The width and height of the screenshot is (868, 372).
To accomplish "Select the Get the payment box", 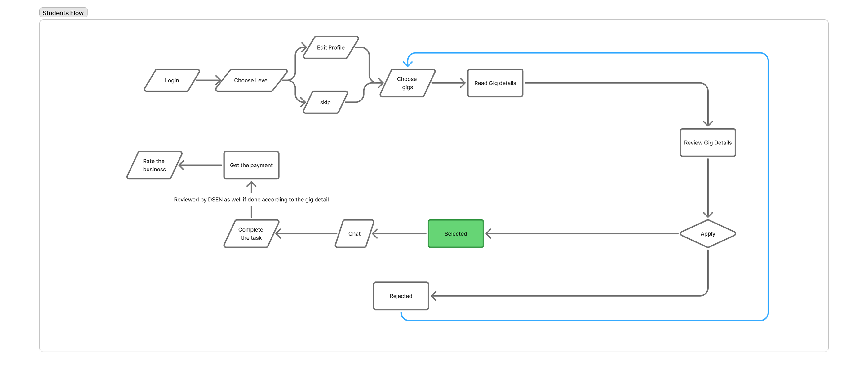I will point(251,165).
